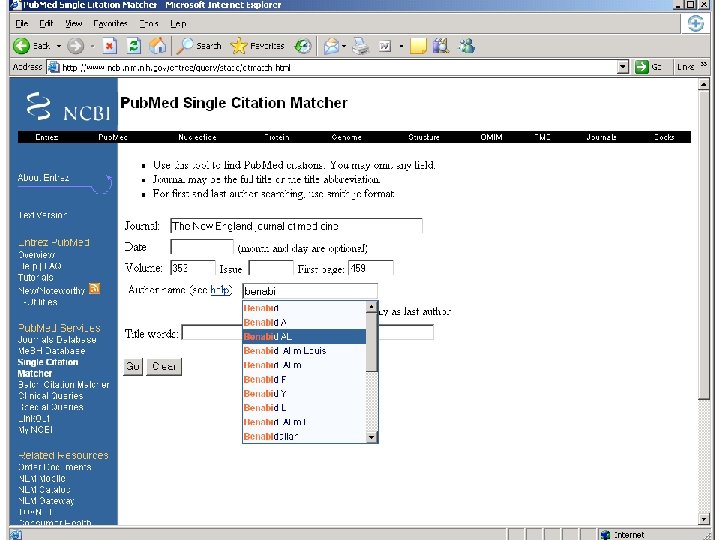Screen dimensions: 720x540
Task: Click the green Go button next to the address bar
Action: coord(648,67)
